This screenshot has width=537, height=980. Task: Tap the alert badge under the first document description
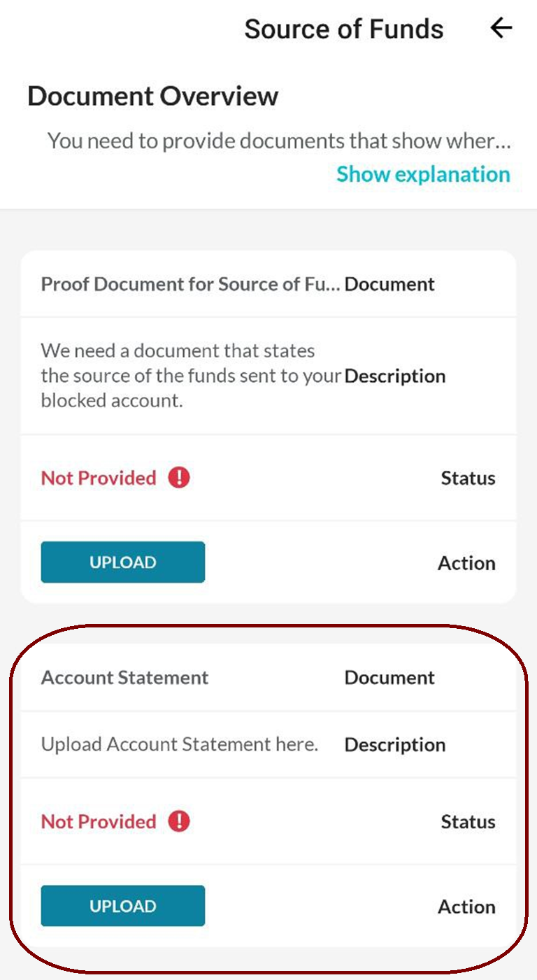pos(178,477)
